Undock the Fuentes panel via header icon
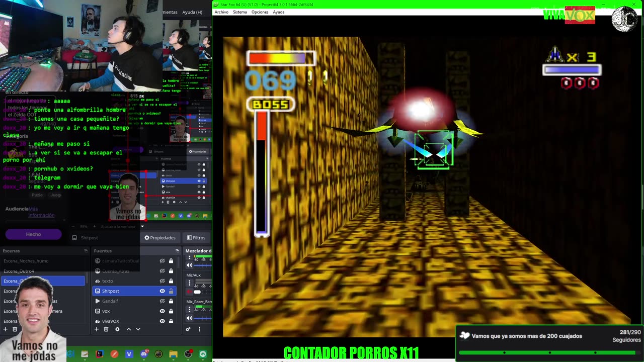The width and height of the screenshot is (644, 362). click(177, 250)
